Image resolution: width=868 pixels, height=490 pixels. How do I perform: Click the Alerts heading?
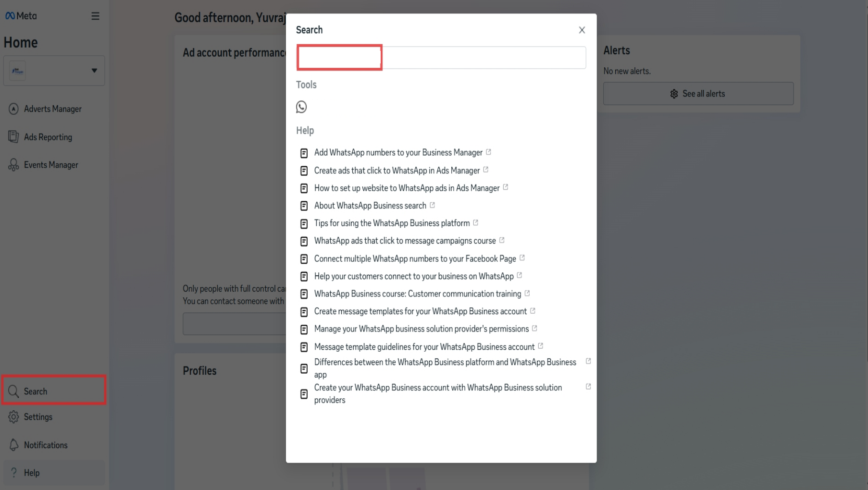pyautogui.click(x=616, y=50)
